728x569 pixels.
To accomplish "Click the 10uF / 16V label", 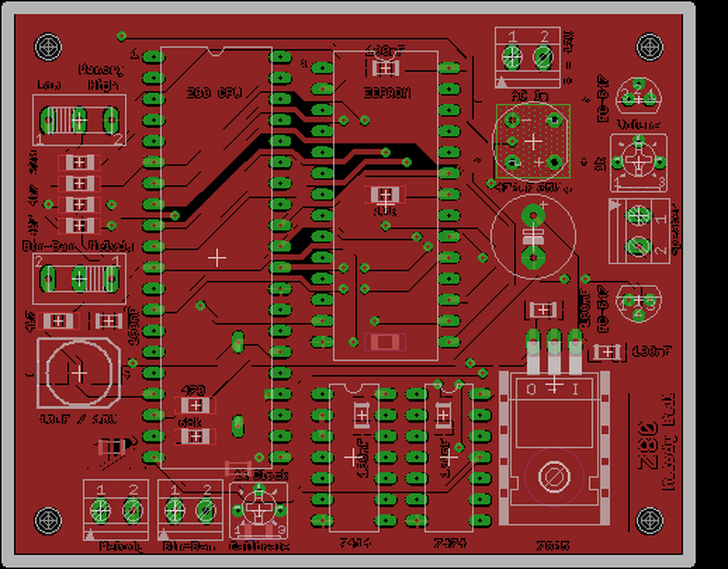I will (x=78, y=420).
